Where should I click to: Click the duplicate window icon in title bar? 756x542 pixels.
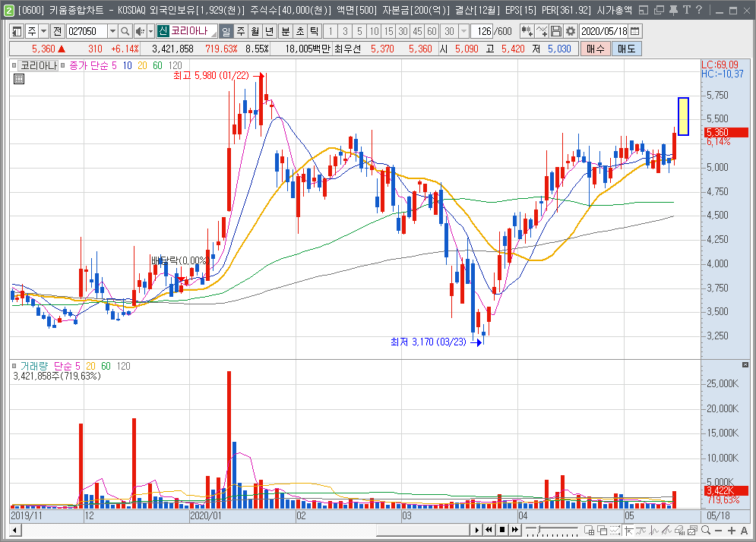click(x=659, y=10)
